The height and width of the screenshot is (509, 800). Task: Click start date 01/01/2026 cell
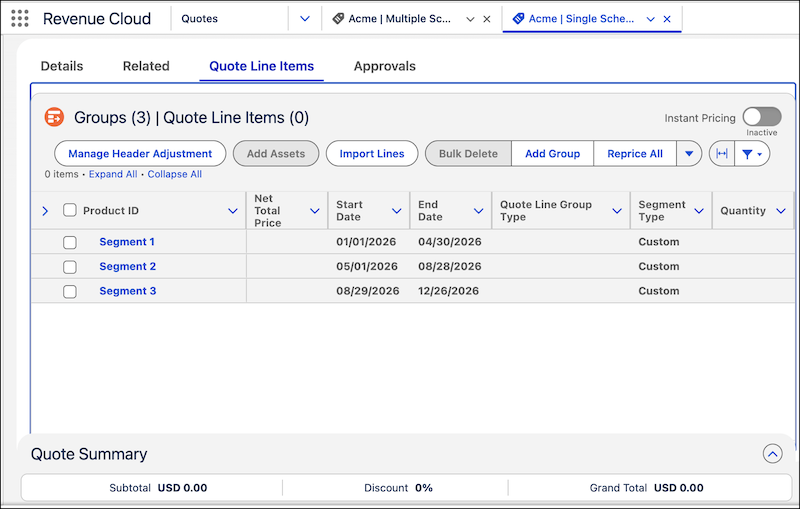[366, 242]
